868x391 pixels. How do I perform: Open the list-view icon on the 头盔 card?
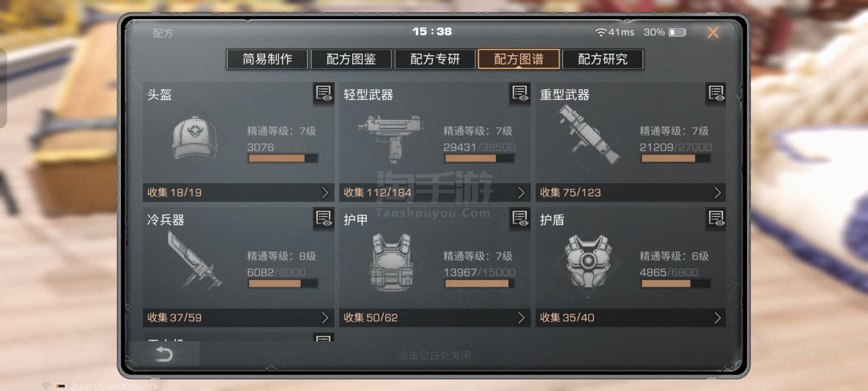click(x=324, y=94)
